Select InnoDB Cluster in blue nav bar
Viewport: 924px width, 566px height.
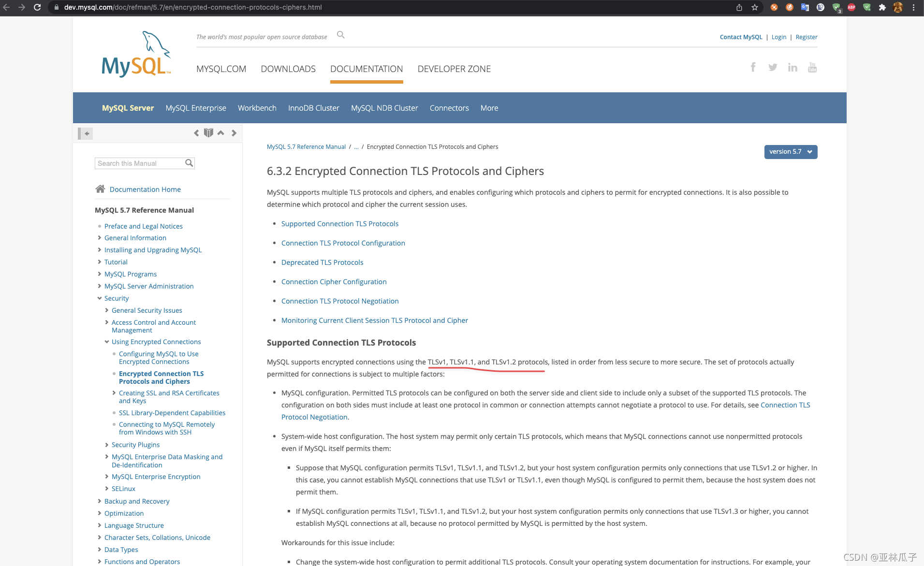click(314, 108)
